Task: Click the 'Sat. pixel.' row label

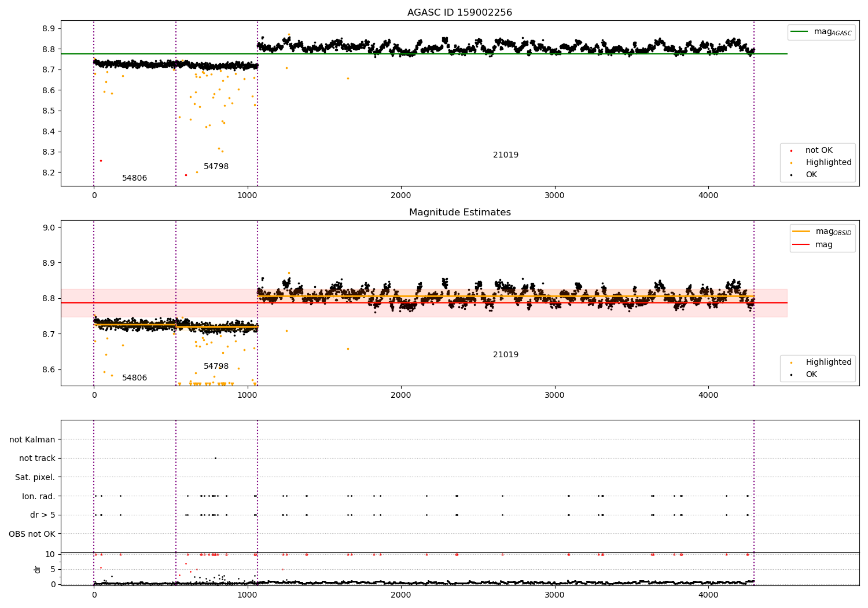Action: coord(35,478)
